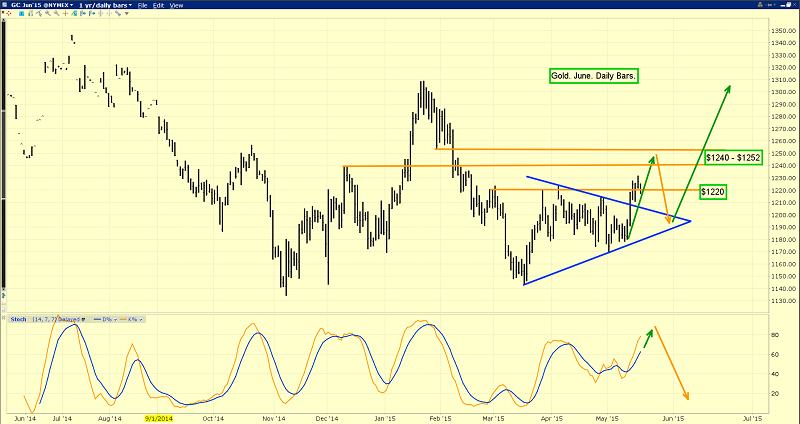Select the $1240 - $1252 annotation box
Viewport: 800px width, 424px height.
(735, 158)
